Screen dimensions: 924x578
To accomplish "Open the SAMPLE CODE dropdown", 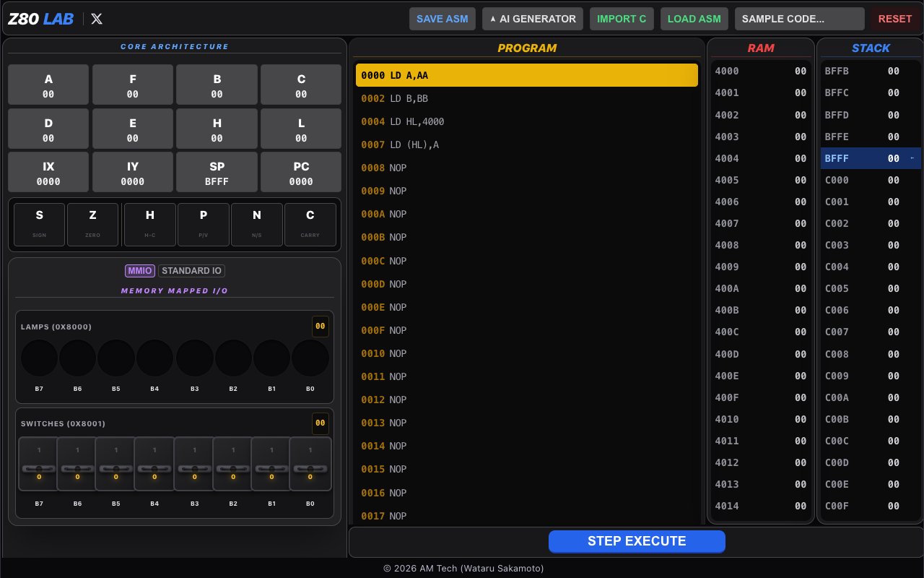I will [799, 19].
